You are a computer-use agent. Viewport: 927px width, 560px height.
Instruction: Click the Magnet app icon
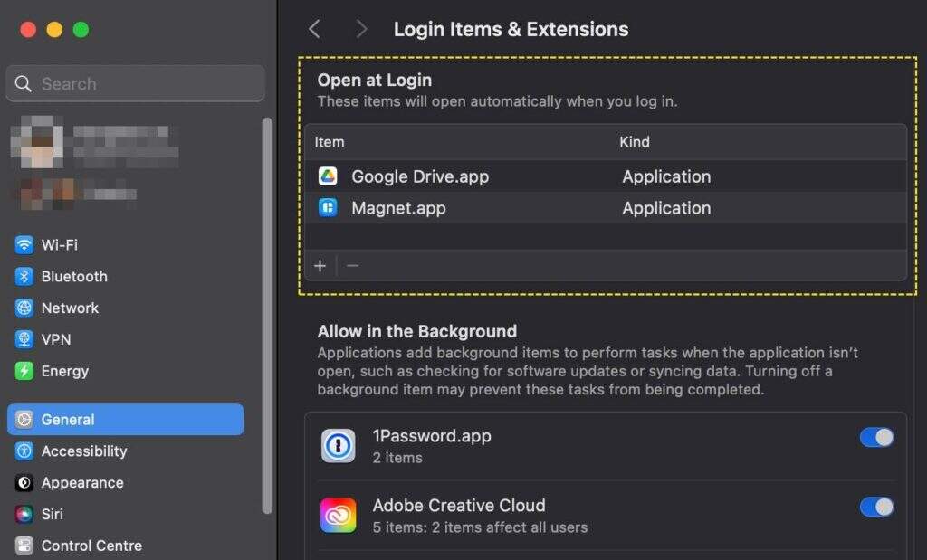tap(328, 208)
